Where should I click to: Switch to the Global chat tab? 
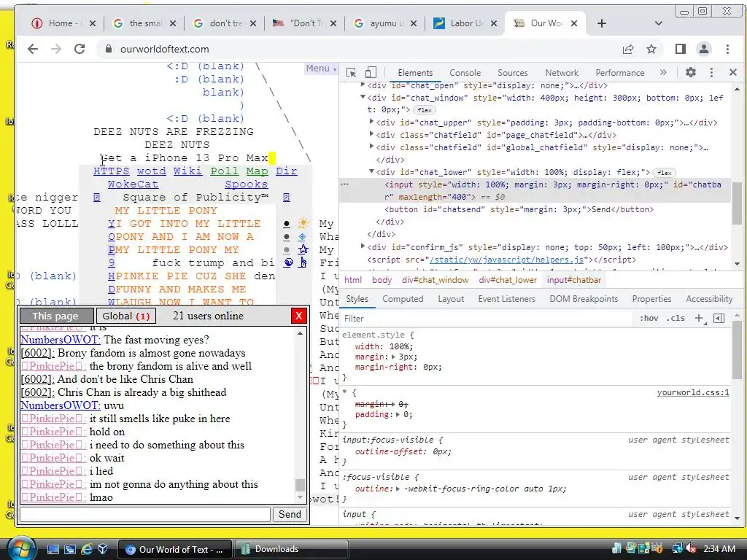125,316
